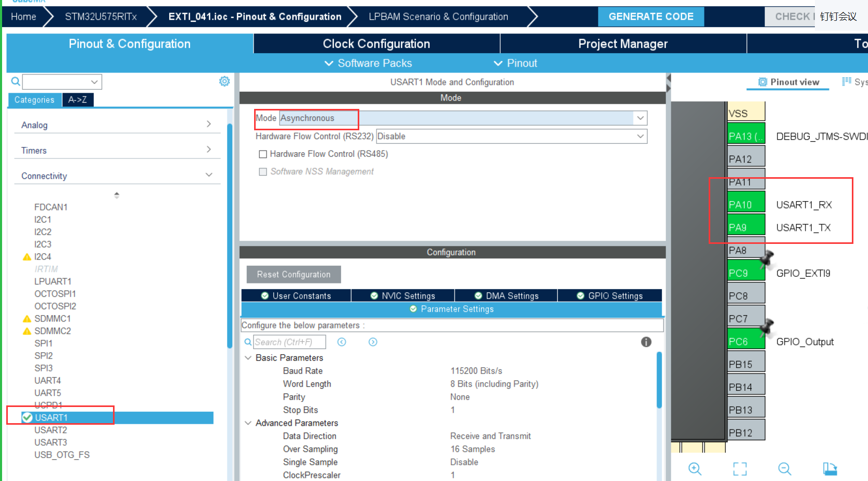This screenshot has height=481, width=868.
Task: Open Hardware Flow Control (RS232) dropdown
Action: point(640,137)
